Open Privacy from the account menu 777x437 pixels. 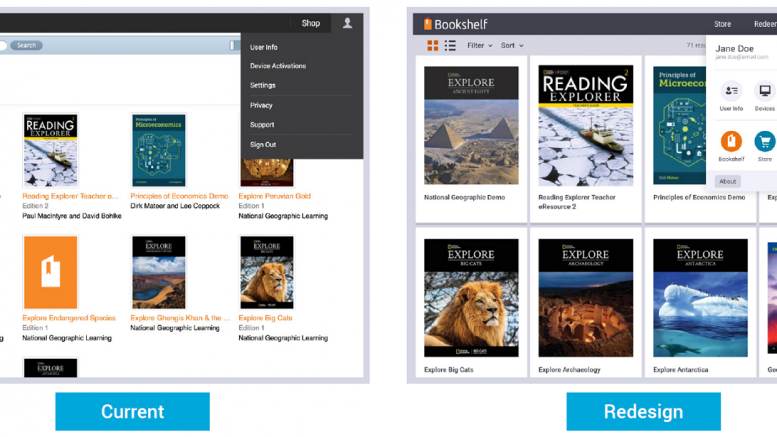coord(261,105)
